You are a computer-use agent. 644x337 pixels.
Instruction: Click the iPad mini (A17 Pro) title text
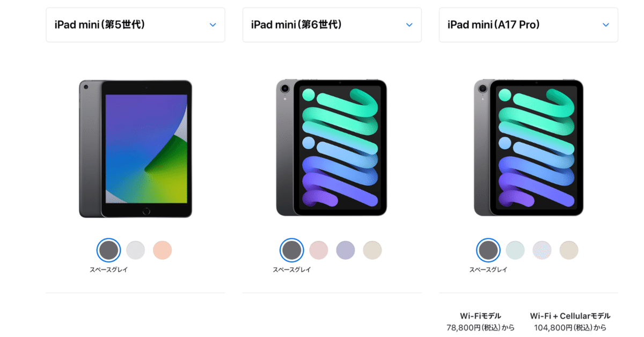coord(494,25)
